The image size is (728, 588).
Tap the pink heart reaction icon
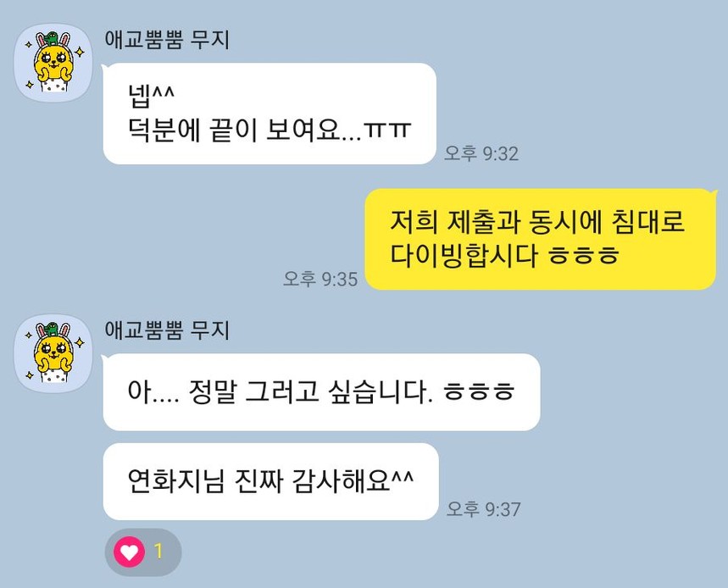[x=129, y=552]
